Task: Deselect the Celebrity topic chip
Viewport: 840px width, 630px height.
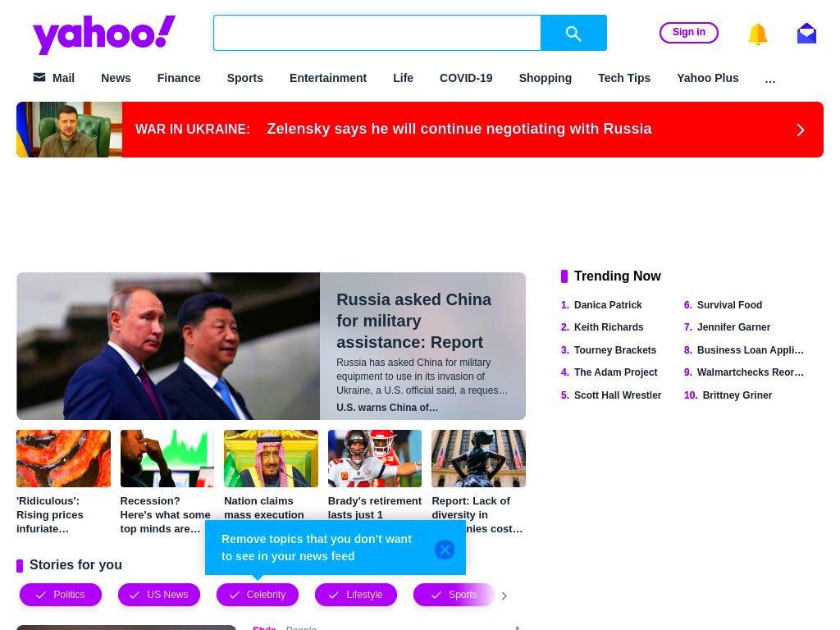Action: 258,595
